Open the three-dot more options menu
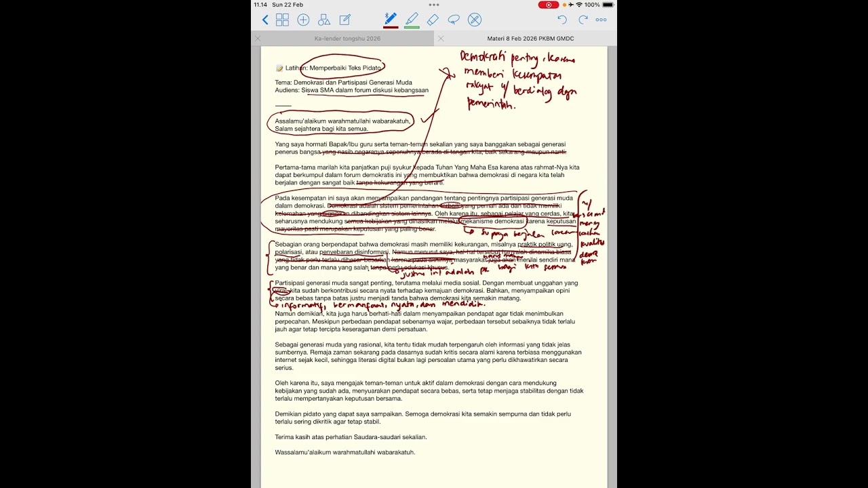Viewport: 868px width, 488px height. [x=601, y=20]
